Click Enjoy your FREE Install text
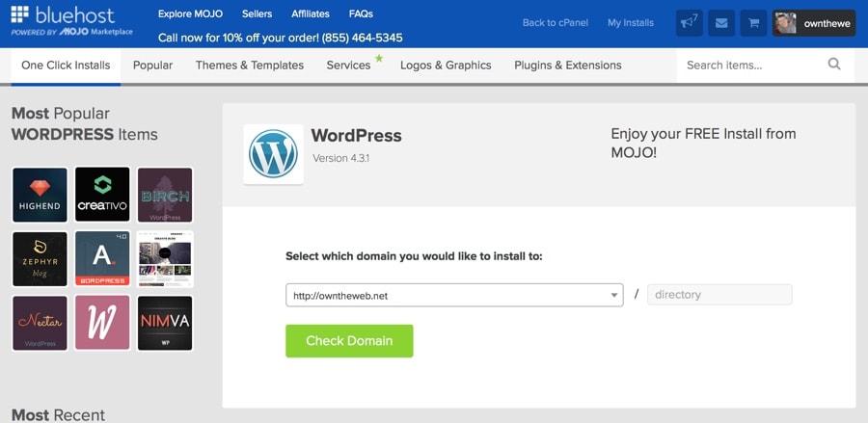 click(704, 144)
